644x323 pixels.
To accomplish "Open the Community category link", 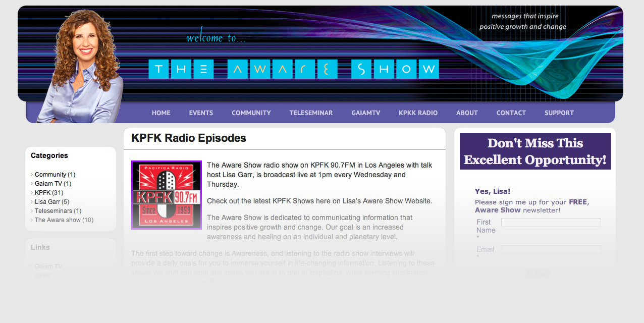I will point(50,175).
